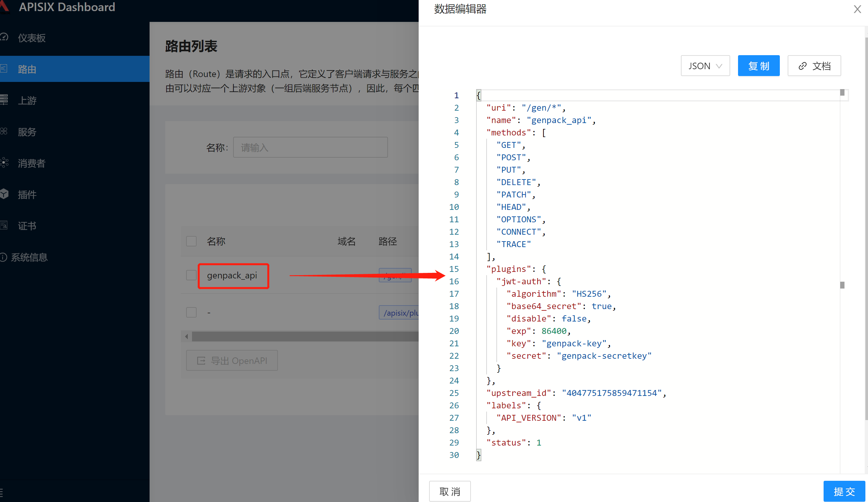Click the dashboard gauge icon in sidebar

pyautogui.click(x=4, y=37)
